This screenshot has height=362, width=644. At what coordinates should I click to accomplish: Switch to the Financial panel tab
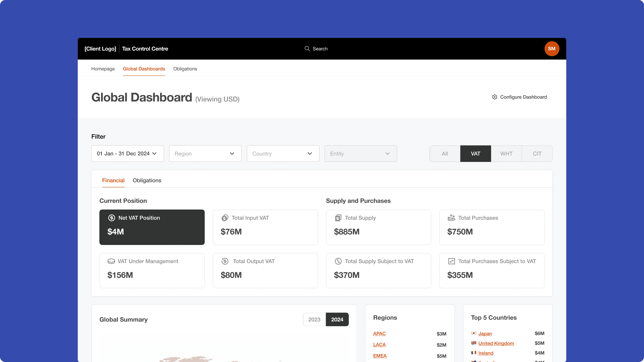pos(113,180)
